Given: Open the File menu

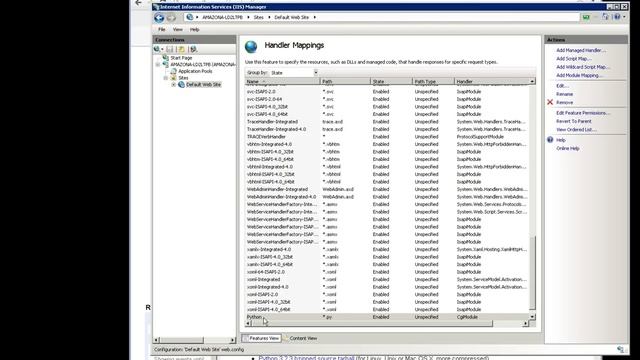Looking at the screenshot, I should pyautogui.click(x=162, y=29).
